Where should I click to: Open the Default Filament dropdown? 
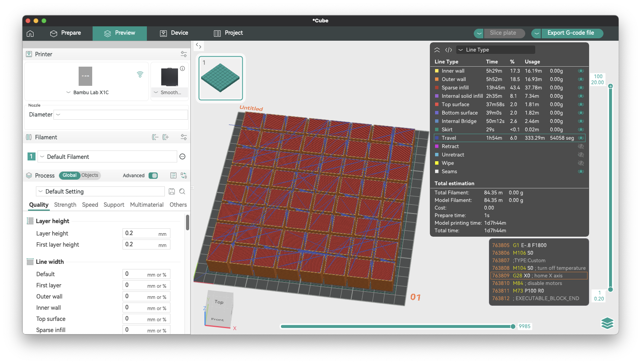point(107,157)
